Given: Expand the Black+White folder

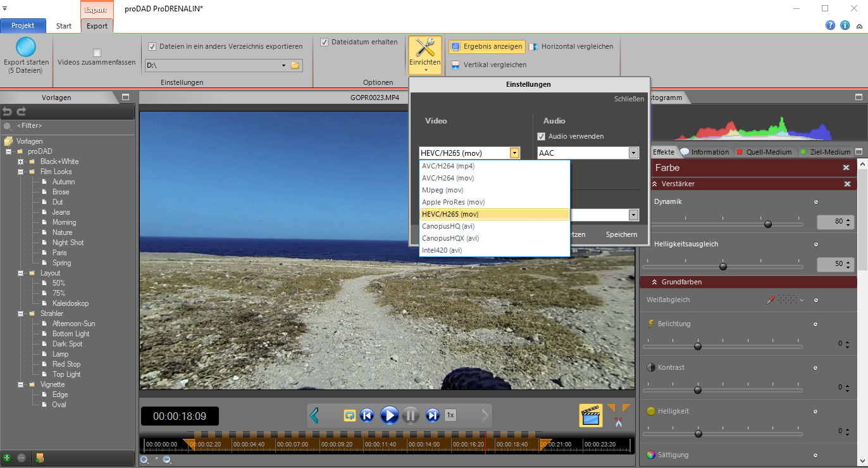Looking at the screenshot, I should [21, 161].
